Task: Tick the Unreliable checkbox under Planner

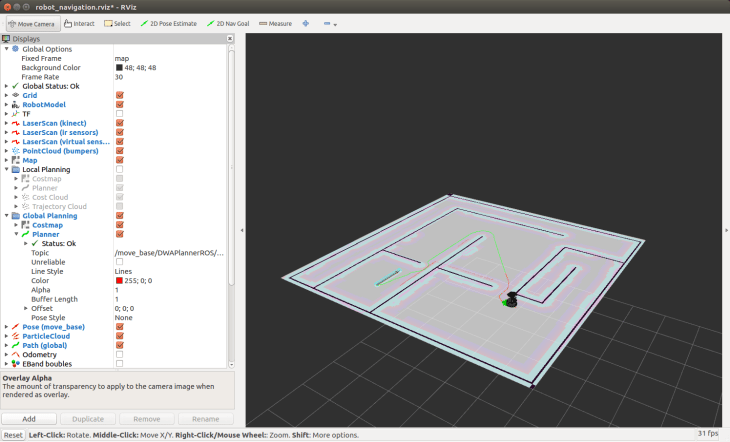Action: click(x=119, y=261)
